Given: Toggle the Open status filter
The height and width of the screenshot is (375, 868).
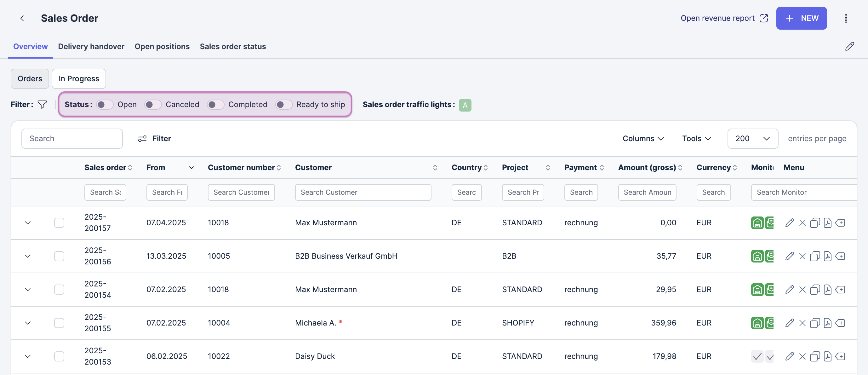Looking at the screenshot, I should click(x=105, y=105).
